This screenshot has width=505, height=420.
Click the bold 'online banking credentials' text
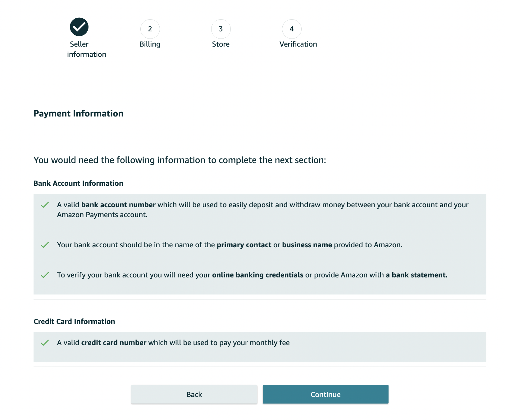point(258,275)
